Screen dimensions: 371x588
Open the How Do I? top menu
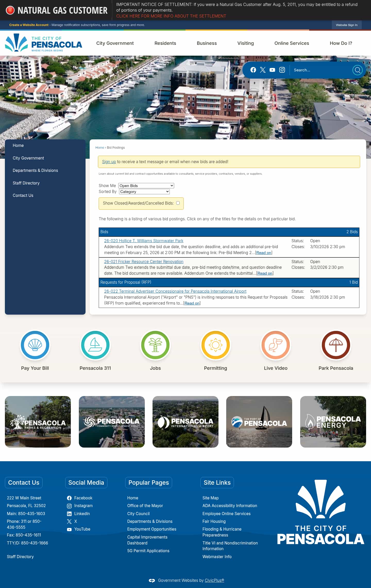(341, 43)
